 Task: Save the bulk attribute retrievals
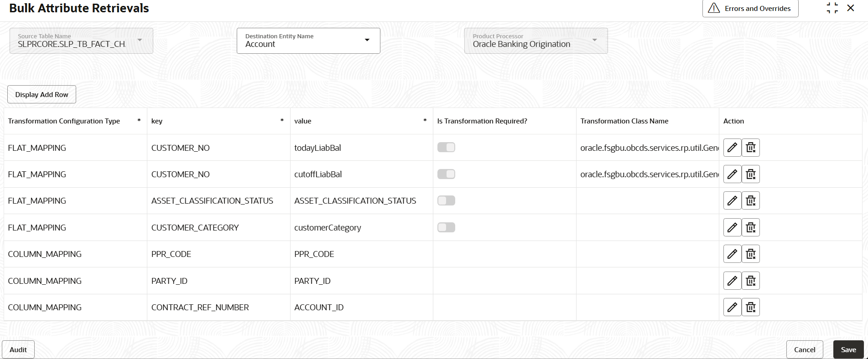click(848, 349)
